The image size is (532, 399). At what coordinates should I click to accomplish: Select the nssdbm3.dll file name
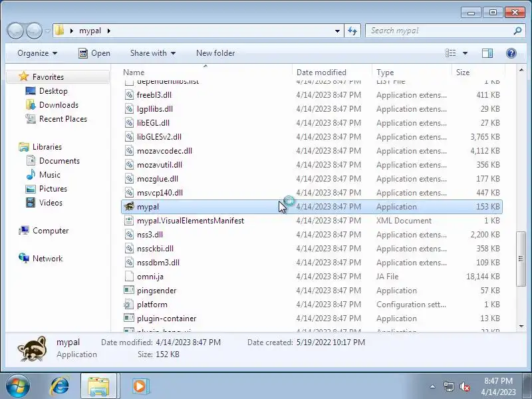[x=158, y=262]
